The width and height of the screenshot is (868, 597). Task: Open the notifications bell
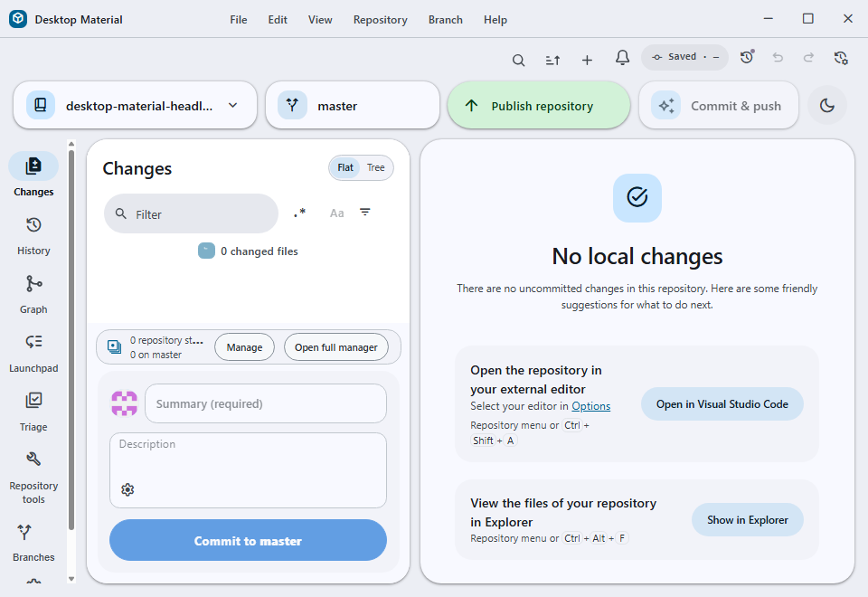[622, 58]
